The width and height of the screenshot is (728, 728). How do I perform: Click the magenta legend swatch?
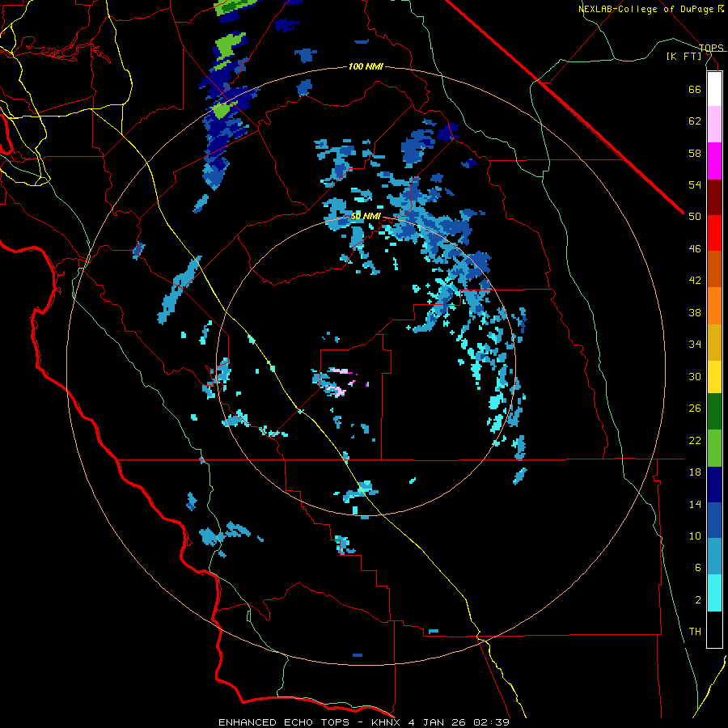click(x=714, y=161)
